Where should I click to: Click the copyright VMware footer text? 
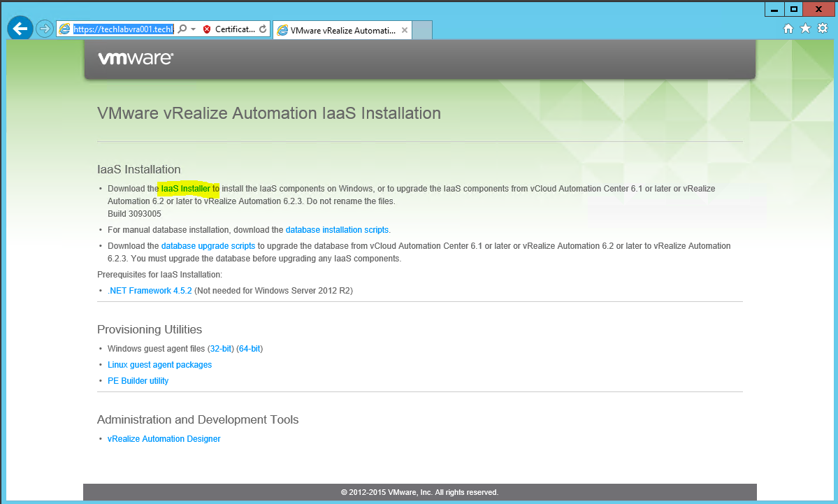click(x=419, y=492)
